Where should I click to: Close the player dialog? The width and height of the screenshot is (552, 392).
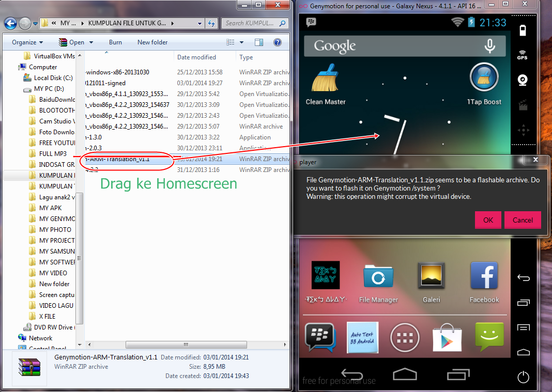(535, 160)
